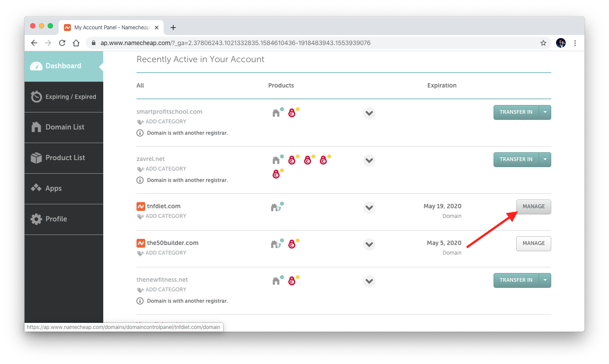Add category to tnfdiet.com

(161, 216)
